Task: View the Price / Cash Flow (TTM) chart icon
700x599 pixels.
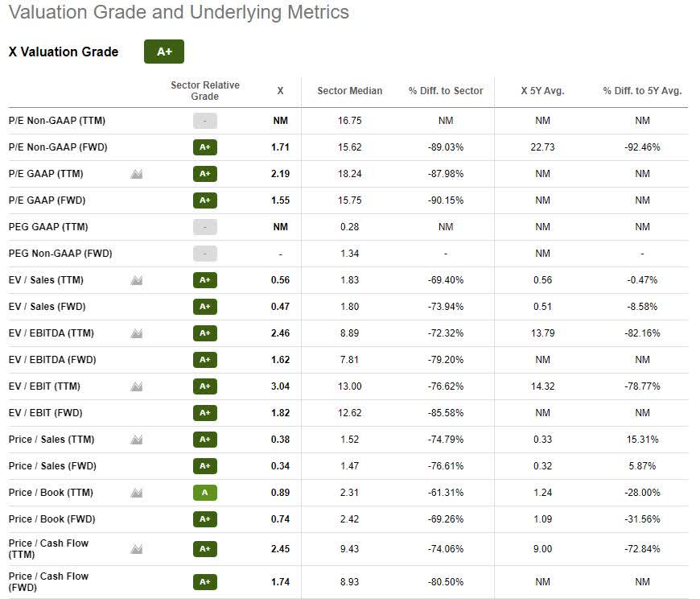Action: 137,549
